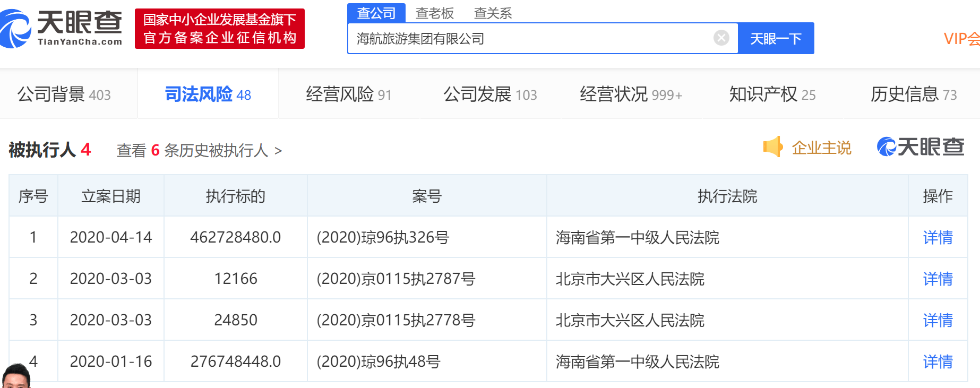Open 详情 for case 琼96执326号
980x388 pixels.
tap(938, 237)
